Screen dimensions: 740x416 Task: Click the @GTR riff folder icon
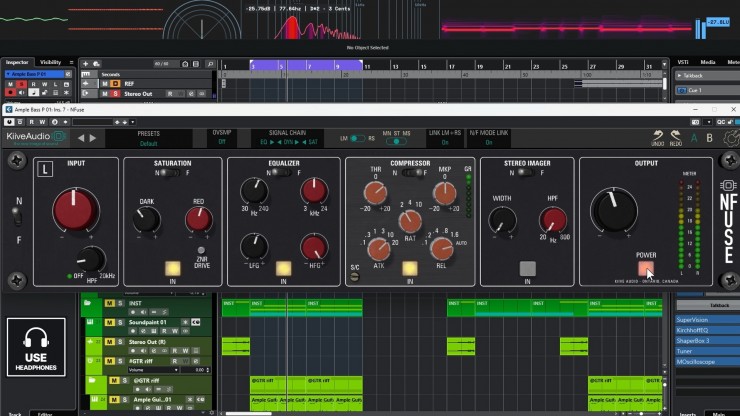(92, 381)
